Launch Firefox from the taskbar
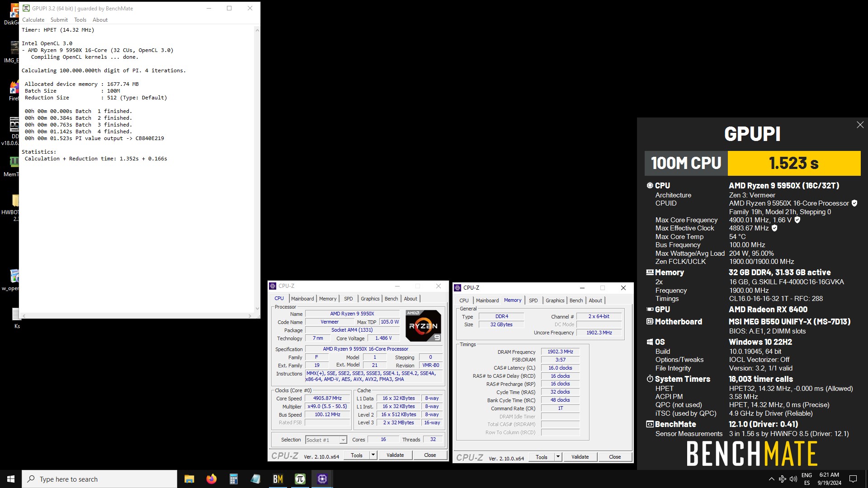868x488 pixels. coord(211,479)
